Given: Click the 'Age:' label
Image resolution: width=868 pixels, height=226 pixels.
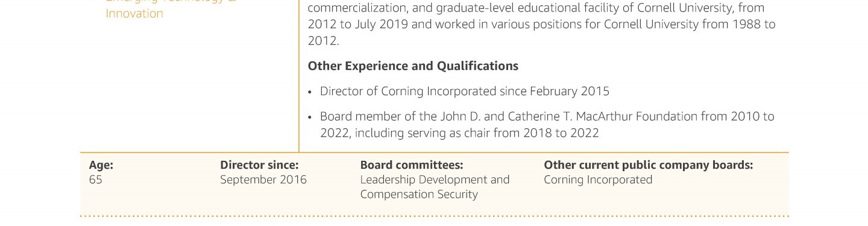Looking at the screenshot, I should 101,165.
